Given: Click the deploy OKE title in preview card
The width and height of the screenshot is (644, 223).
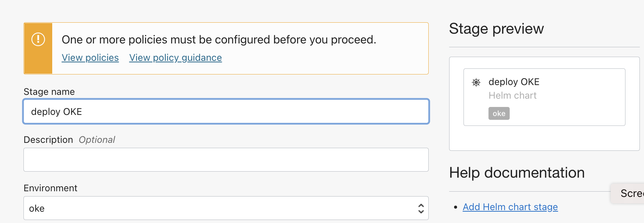Looking at the screenshot, I should 514,82.
